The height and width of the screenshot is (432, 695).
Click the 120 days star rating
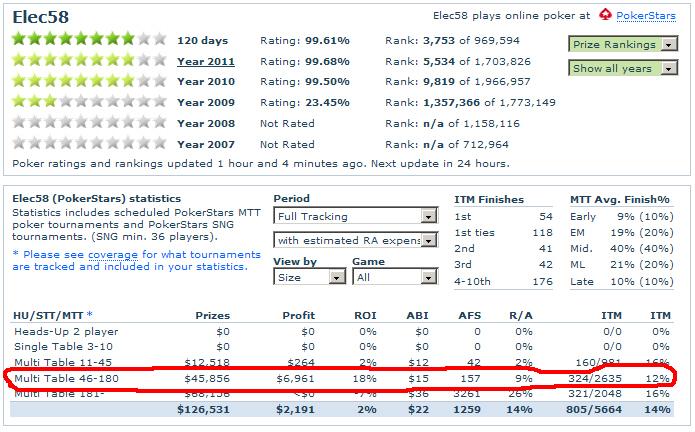[x=89, y=39]
